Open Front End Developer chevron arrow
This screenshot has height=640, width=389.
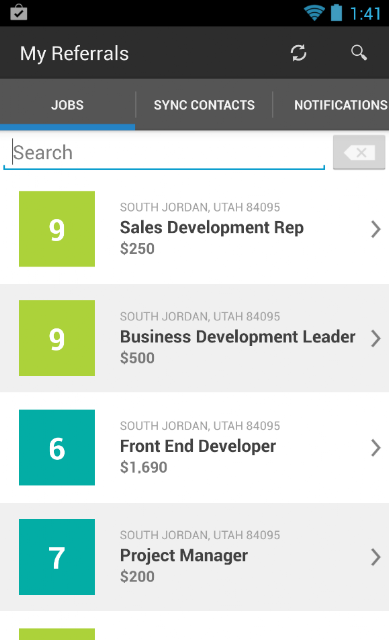376,448
